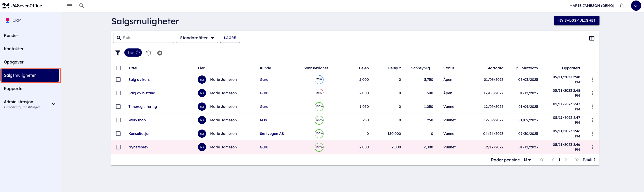644x192 pixels.
Task: Toggle the select-all header checkbox
Action: pyautogui.click(x=118, y=68)
